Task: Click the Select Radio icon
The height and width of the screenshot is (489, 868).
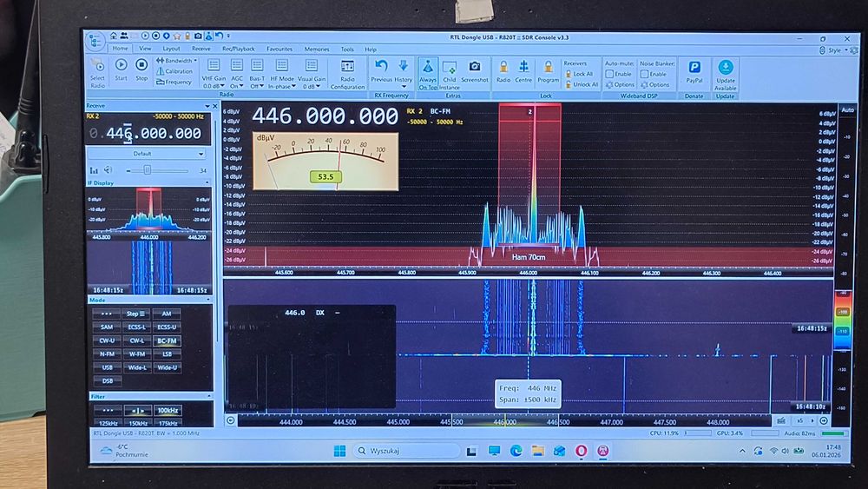Action: pos(97,72)
